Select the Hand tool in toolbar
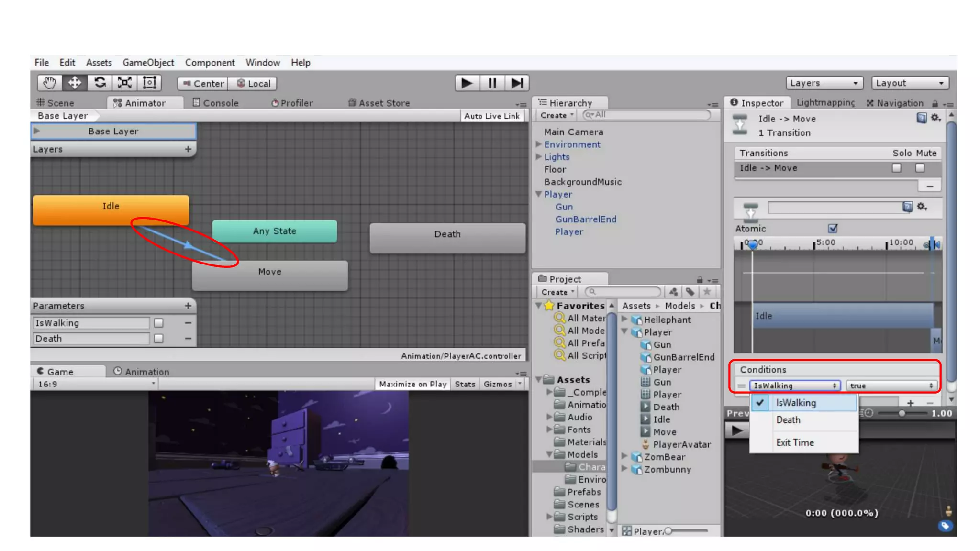The height and width of the screenshot is (551, 980). 49,83
